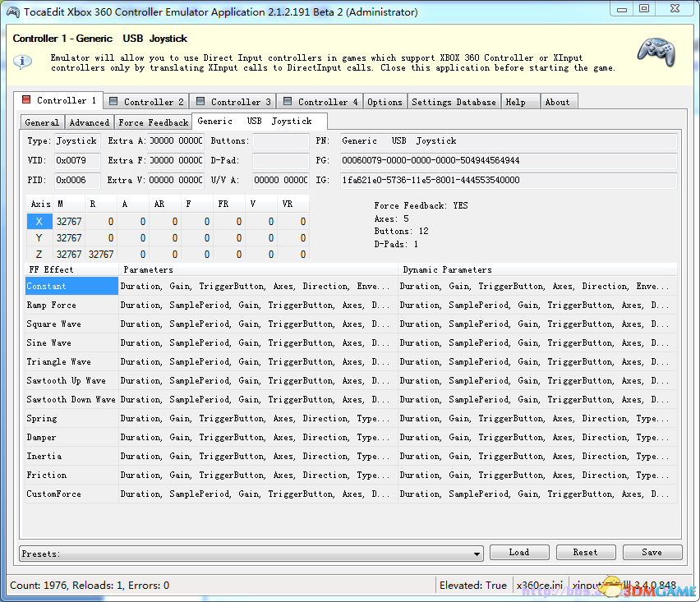Select the Square Wave effect row
The image size is (700, 602).
[352, 324]
